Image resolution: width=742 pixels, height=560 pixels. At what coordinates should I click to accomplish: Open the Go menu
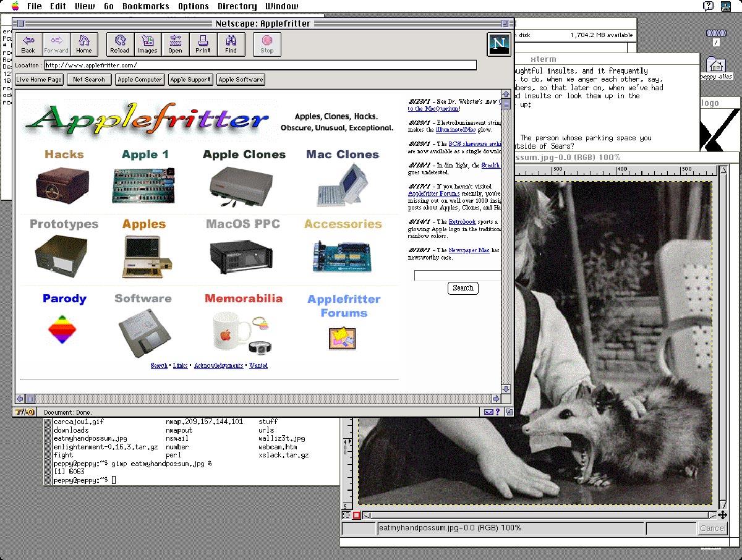click(109, 6)
